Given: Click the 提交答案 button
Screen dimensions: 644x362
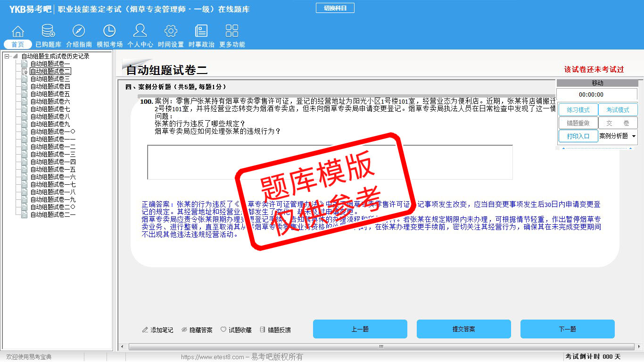Looking at the screenshot, I should coord(463,329).
